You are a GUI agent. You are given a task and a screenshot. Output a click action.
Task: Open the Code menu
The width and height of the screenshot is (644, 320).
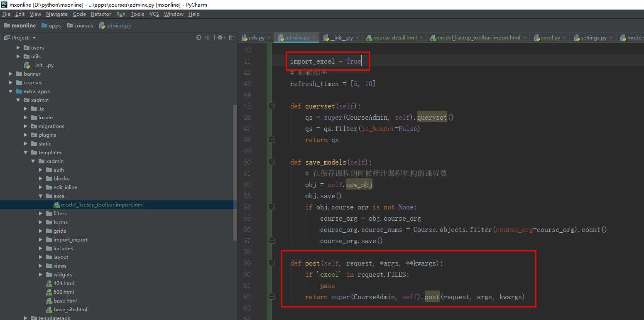click(79, 14)
